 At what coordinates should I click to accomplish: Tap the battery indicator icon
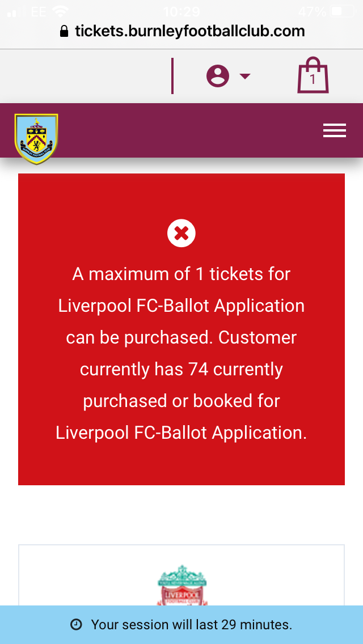[x=343, y=11]
